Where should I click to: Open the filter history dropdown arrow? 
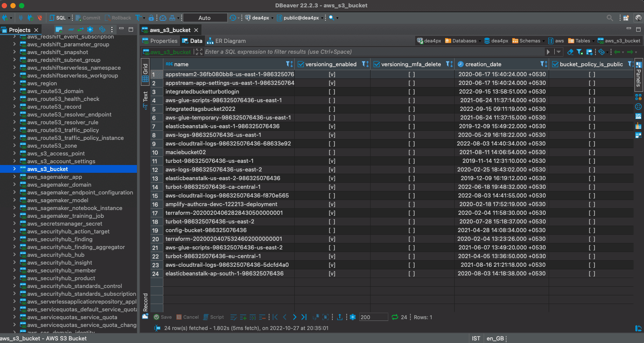pos(558,52)
